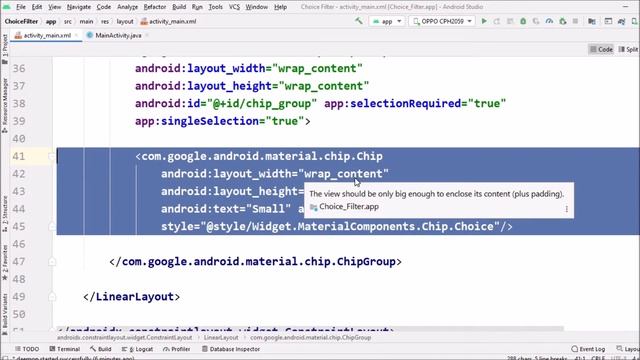Click Run with Coverage icon
Image resolution: width=640 pixels, height=360 pixels.
536,21
